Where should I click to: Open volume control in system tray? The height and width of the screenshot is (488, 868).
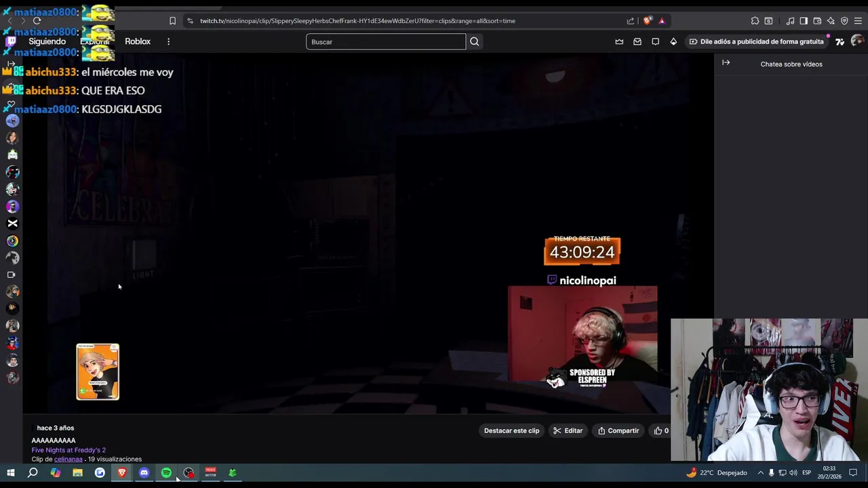pos(793,472)
